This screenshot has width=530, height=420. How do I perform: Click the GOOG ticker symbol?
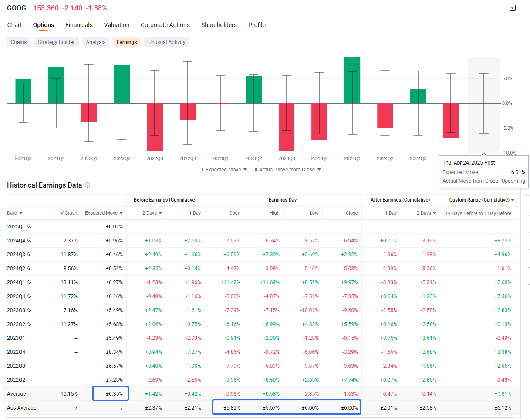(17, 8)
